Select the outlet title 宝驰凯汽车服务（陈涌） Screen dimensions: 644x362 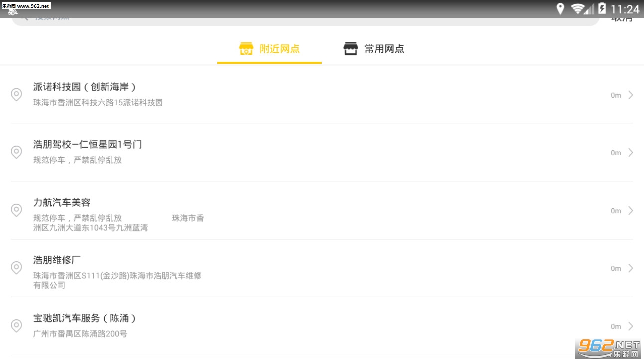pos(85,318)
